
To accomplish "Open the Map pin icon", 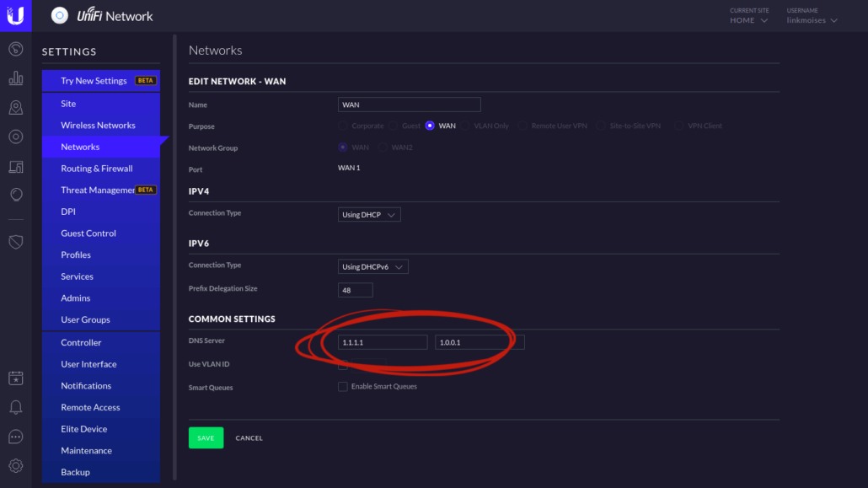I will (x=15, y=107).
